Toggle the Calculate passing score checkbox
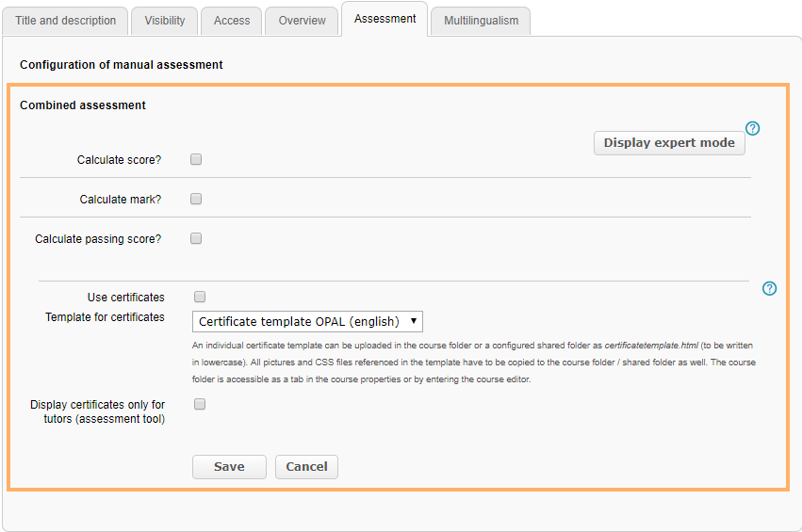802x532 pixels. (196, 239)
